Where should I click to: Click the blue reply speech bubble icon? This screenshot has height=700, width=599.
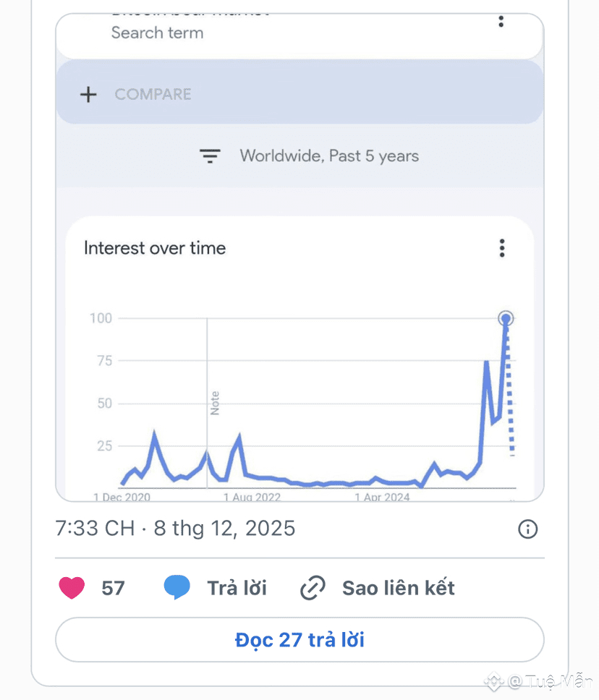177,588
